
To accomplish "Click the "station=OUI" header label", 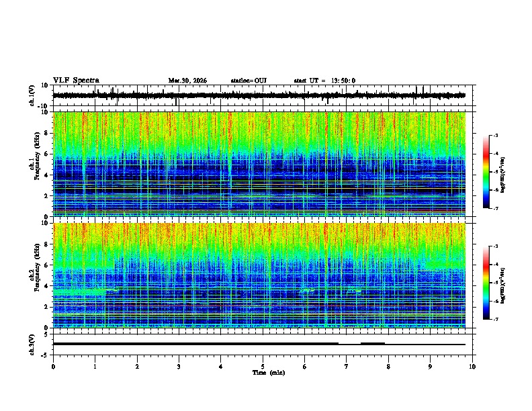I will pyautogui.click(x=249, y=81).
